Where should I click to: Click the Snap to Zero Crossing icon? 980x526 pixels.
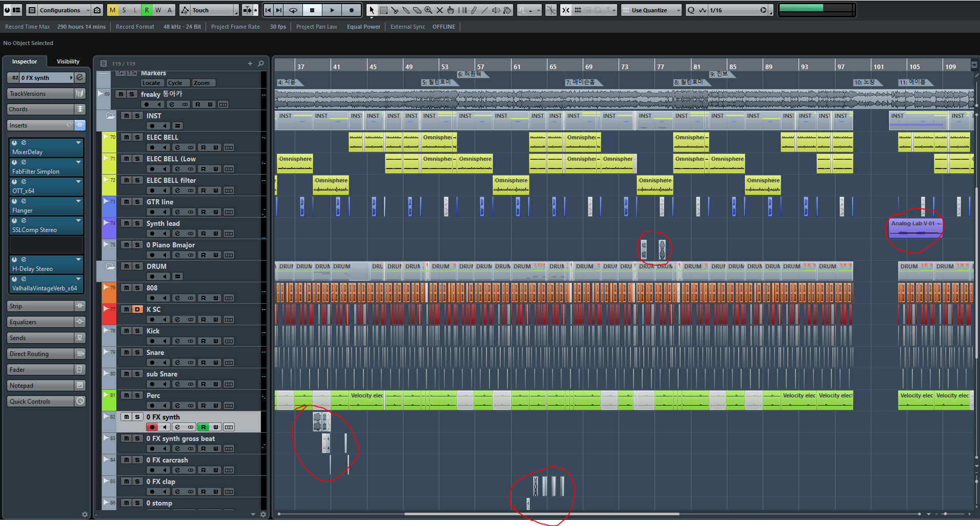pyautogui.click(x=551, y=10)
